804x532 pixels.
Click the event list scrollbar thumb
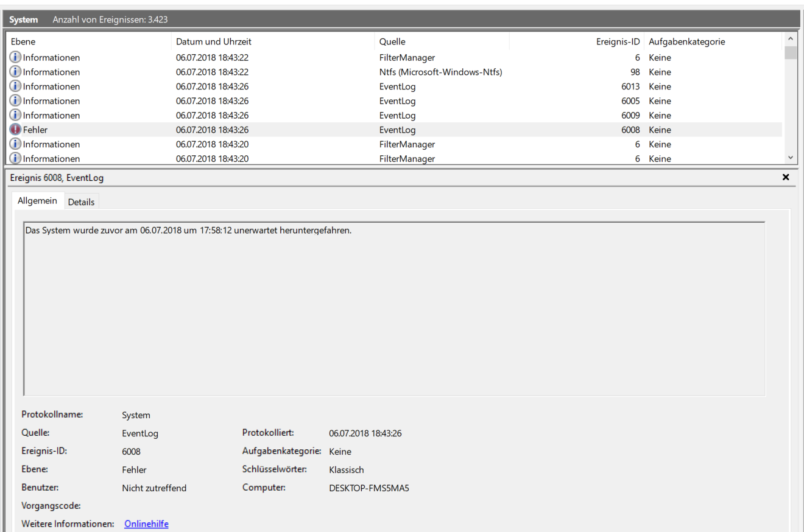(x=791, y=52)
